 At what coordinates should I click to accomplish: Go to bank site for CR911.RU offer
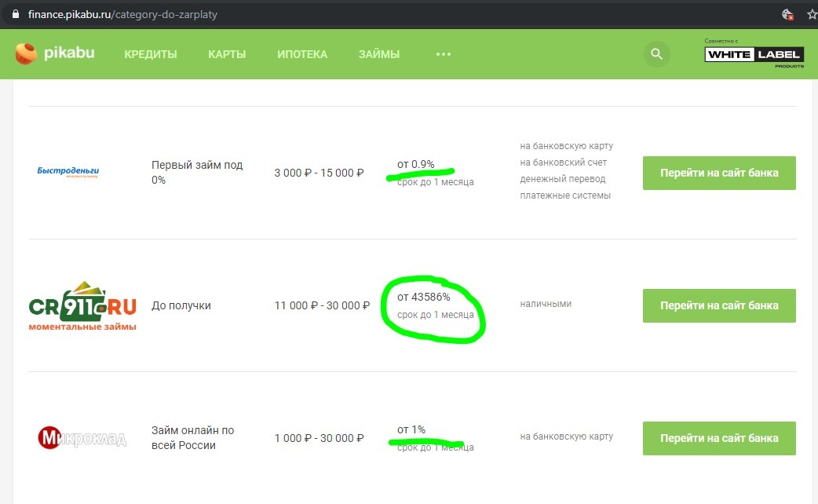(x=719, y=305)
